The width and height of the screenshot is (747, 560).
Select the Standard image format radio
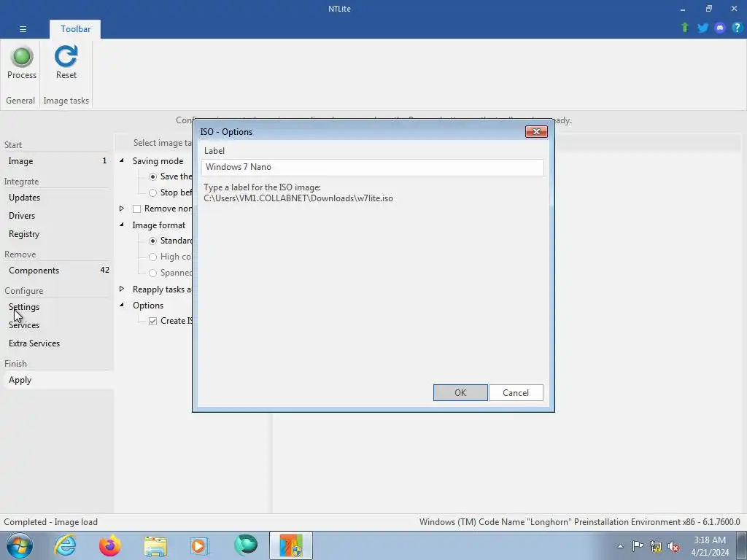(x=152, y=241)
